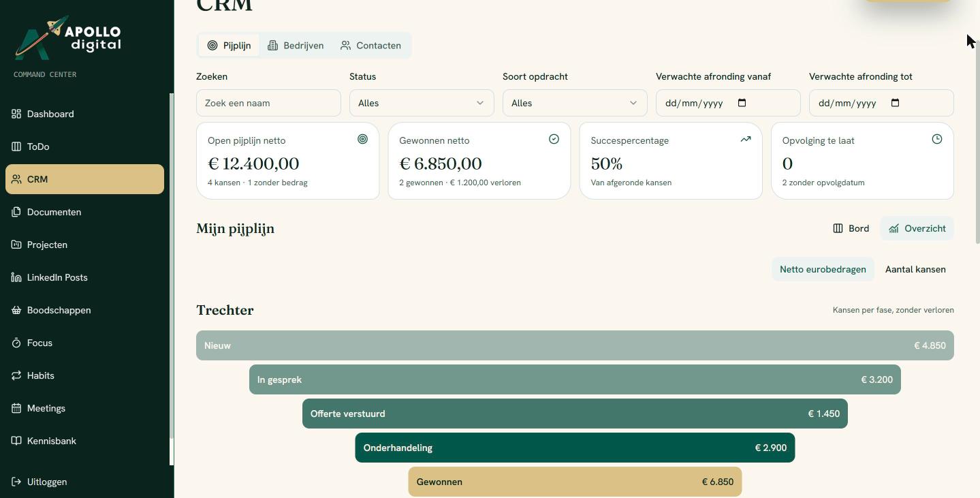
Task: Click the target icon on Open pijplijn card
Action: tap(362, 139)
